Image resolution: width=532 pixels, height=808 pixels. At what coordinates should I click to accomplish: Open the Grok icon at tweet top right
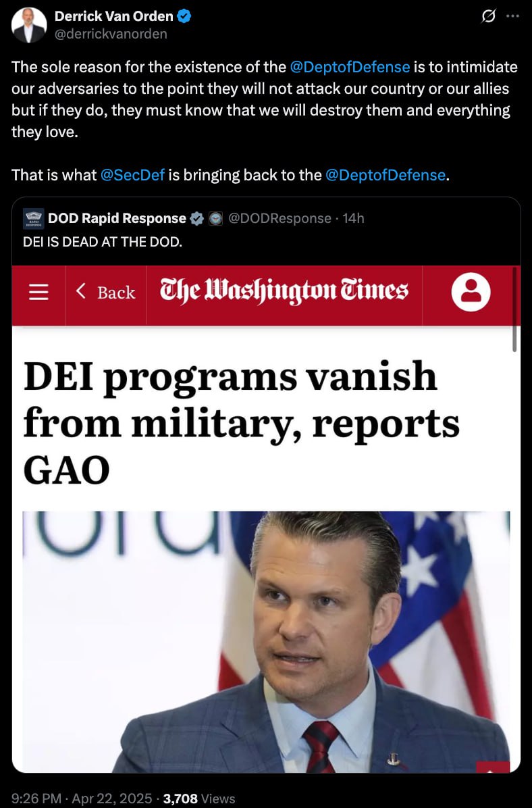point(487,16)
